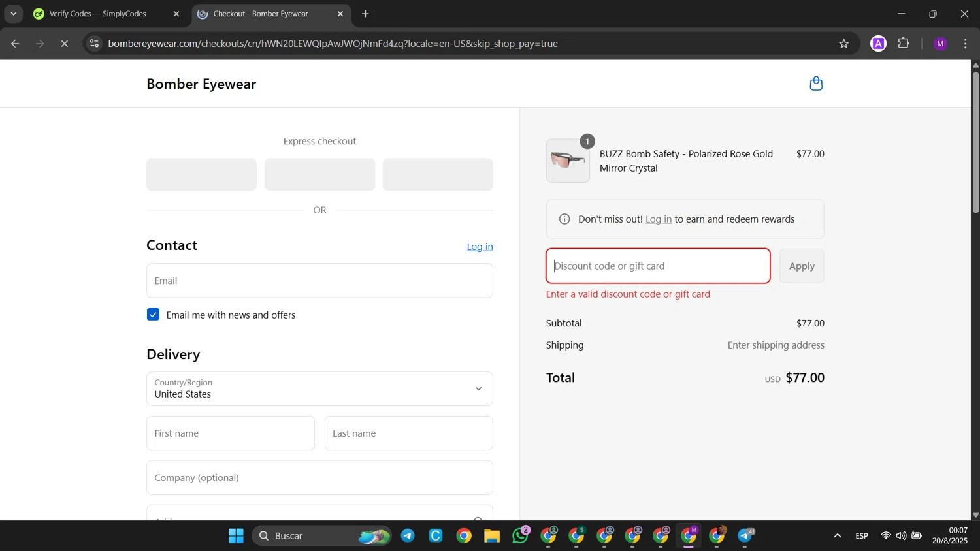Click the Contact Log in link
The width and height of the screenshot is (980, 551).
point(480,247)
